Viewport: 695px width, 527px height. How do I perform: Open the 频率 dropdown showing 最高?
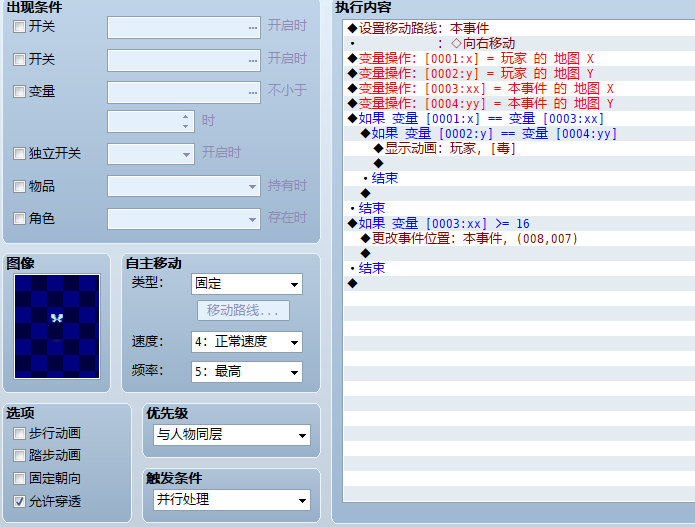(x=247, y=372)
